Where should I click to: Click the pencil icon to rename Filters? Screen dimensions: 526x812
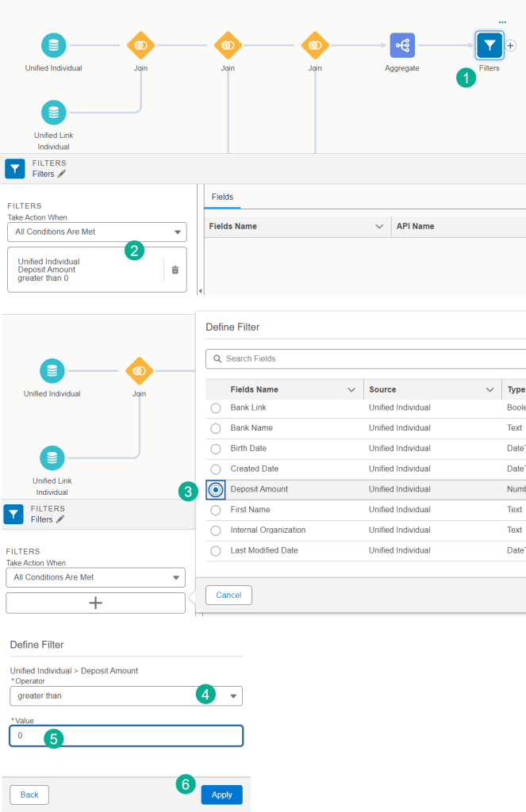pyautogui.click(x=62, y=174)
